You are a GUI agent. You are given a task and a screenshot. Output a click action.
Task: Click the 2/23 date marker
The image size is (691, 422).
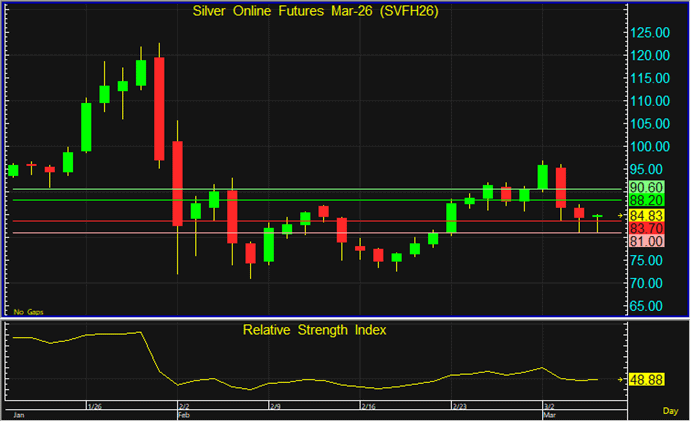(460, 407)
